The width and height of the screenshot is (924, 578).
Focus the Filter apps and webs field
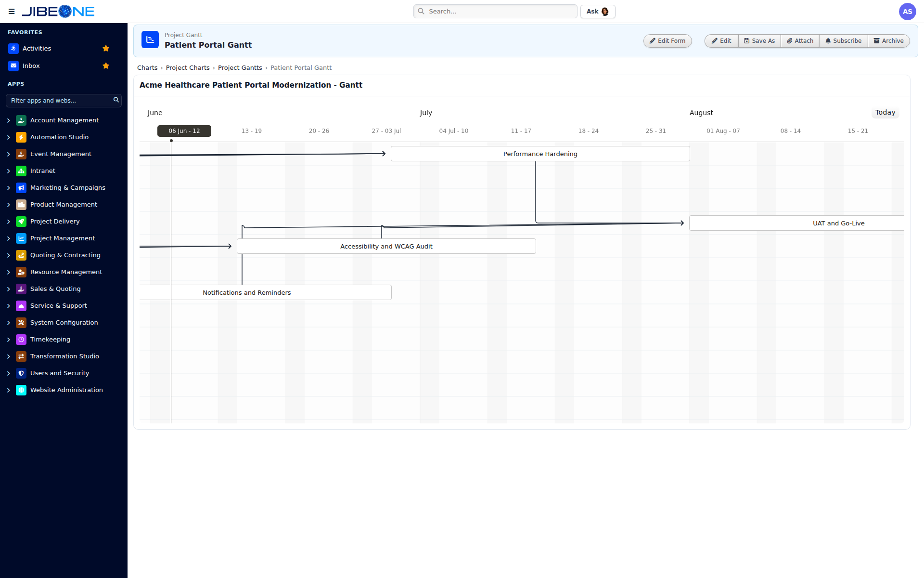pos(64,101)
